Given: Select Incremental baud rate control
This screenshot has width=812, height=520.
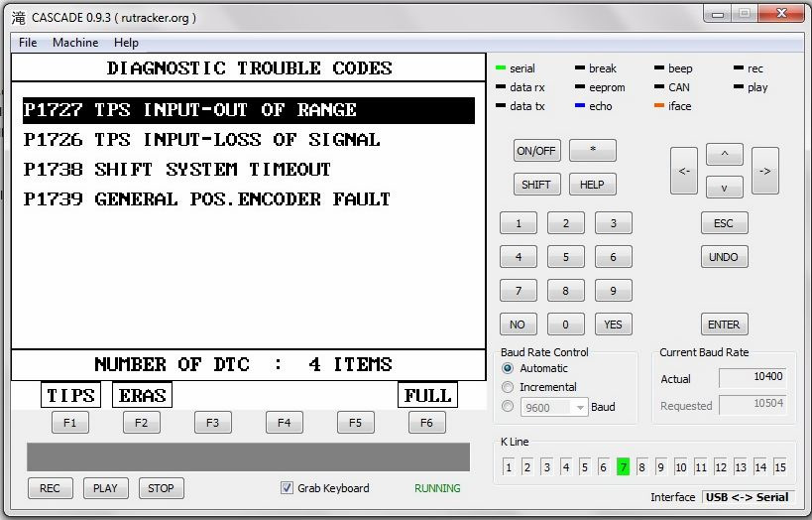Looking at the screenshot, I should [508, 387].
